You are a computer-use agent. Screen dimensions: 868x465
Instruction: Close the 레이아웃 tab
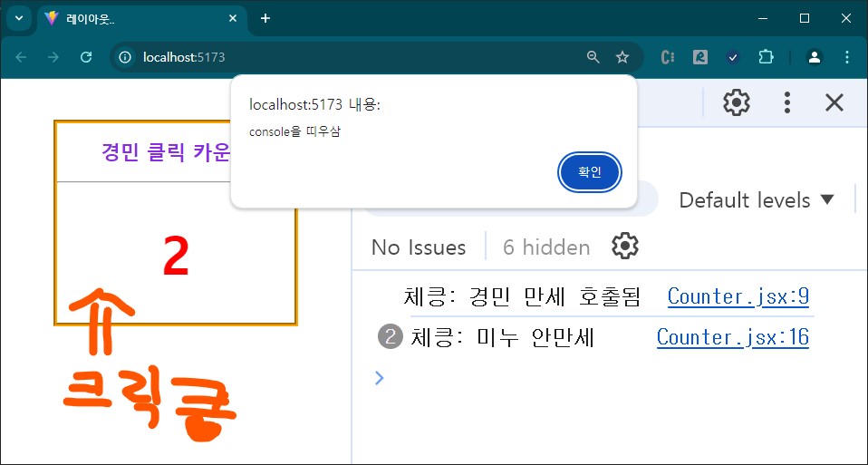coord(233,18)
